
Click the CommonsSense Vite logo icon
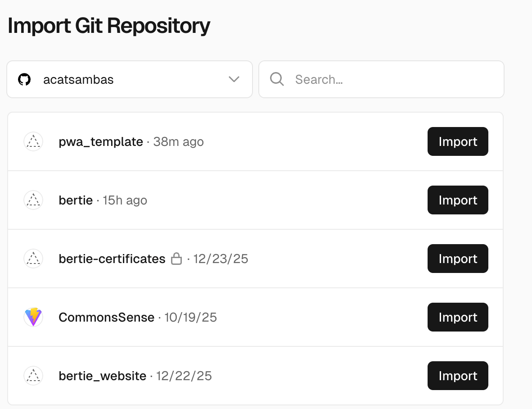33,317
